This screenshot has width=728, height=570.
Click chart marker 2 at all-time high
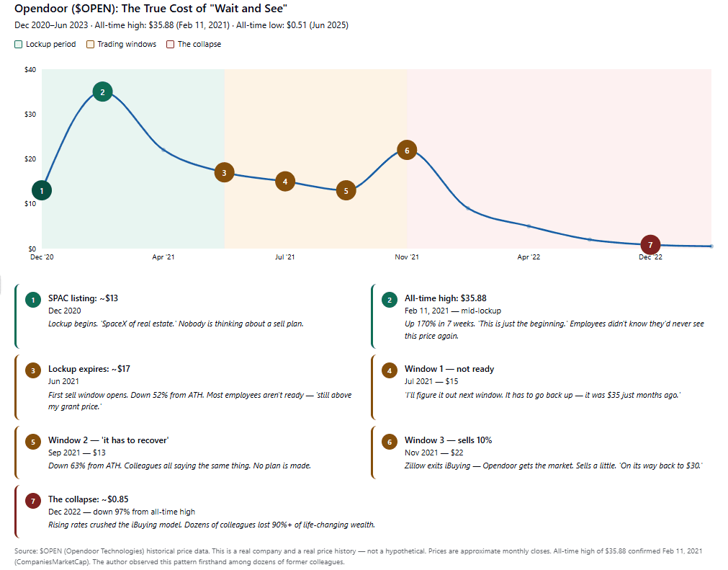pyautogui.click(x=102, y=92)
